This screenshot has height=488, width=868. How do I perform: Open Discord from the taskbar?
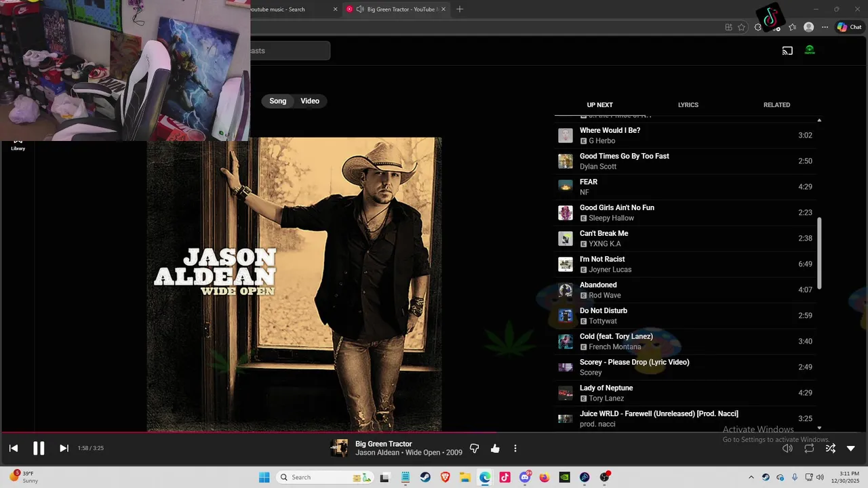coord(525,477)
